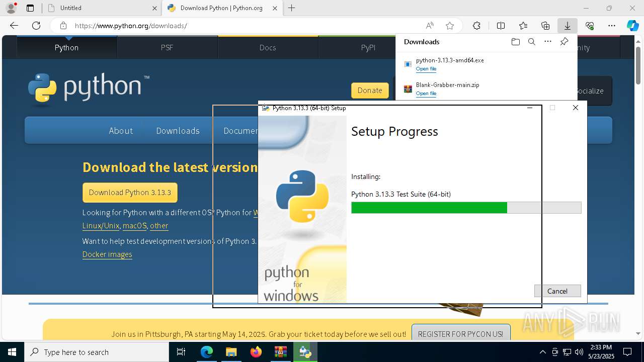Click the Edge profile avatar icon
The height and width of the screenshot is (362, 644).
tap(11, 8)
